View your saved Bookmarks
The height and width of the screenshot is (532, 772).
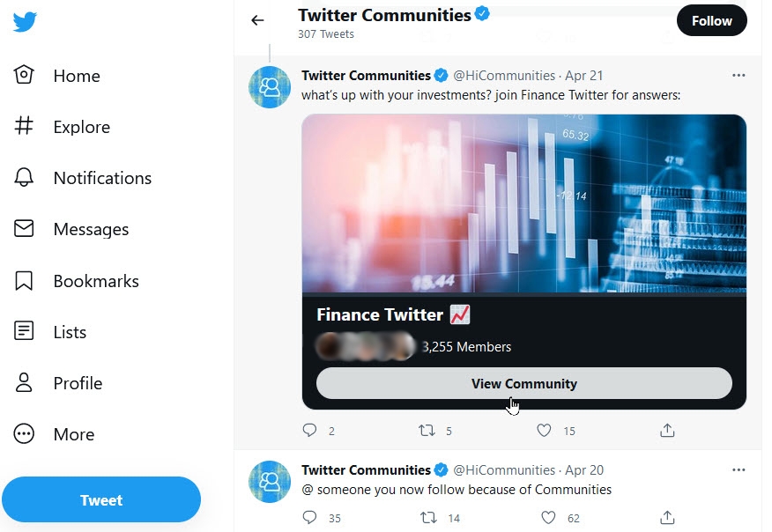[x=96, y=280]
